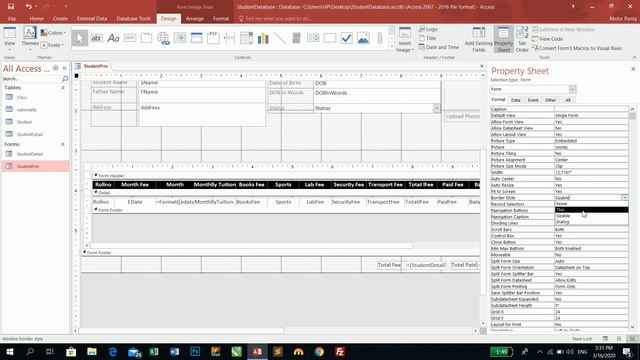Select the Toggle Button control tool
Viewport: 640px width, 360px height.
coord(297,38)
